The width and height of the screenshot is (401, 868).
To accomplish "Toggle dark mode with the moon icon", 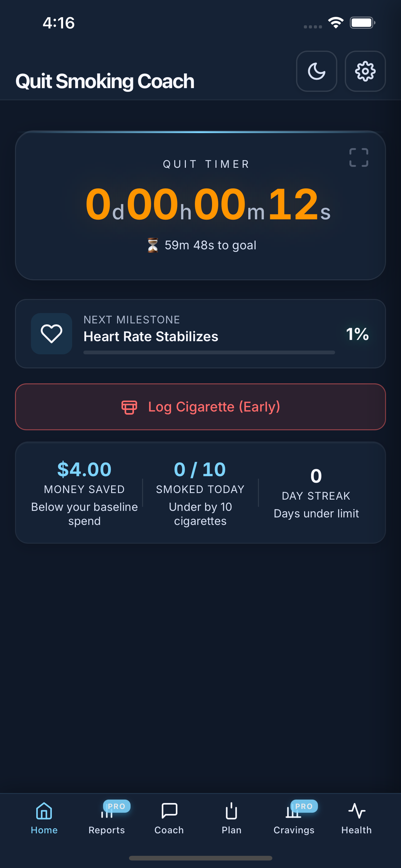I will 316,71.
